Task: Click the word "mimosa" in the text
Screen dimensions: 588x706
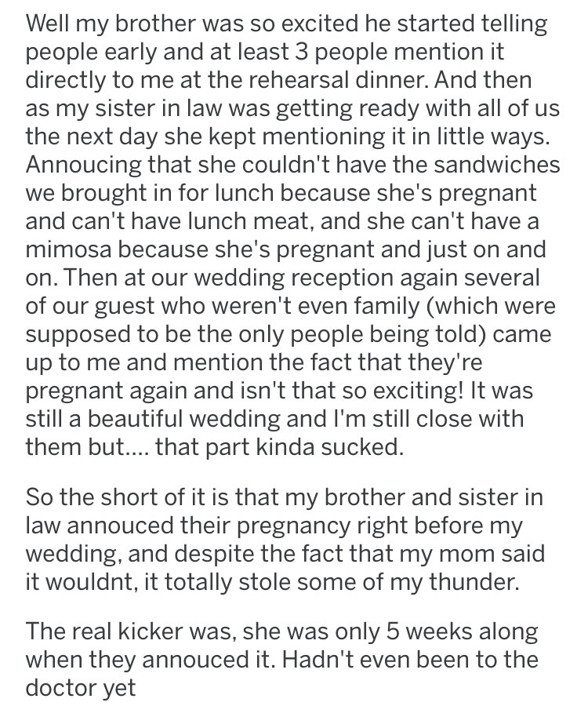Action: 68,249
